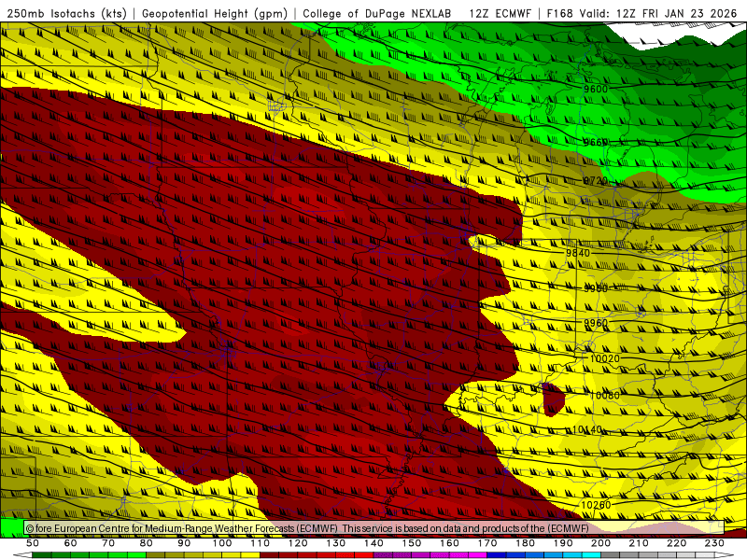Image resolution: width=747 pixels, height=560 pixels.
Task: Click the '250mb Isotachs (kts)' title text
Action: (66, 13)
